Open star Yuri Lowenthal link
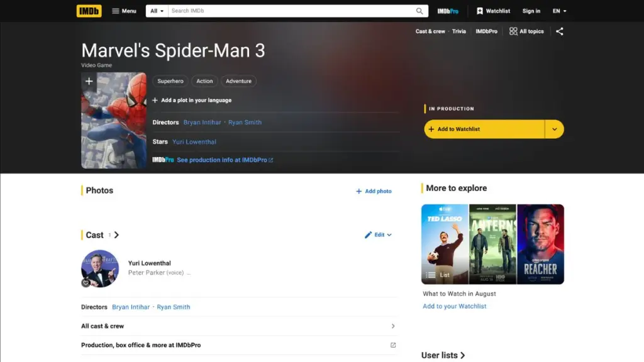Image resolution: width=644 pixels, height=362 pixels. 194,141
